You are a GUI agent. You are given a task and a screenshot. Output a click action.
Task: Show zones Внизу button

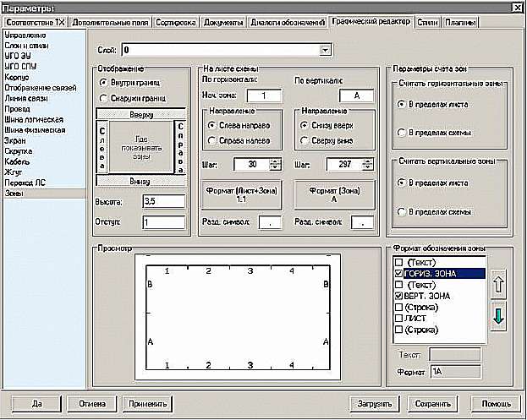[140, 182]
